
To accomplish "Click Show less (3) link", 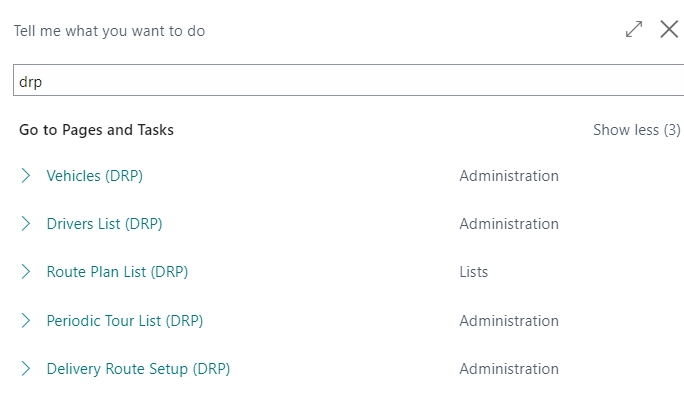I will 636,130.
